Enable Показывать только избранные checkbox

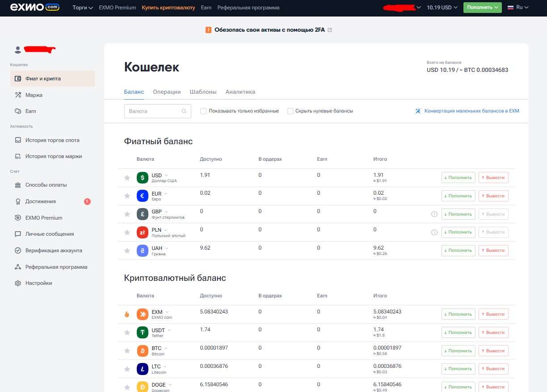[203, 111]
